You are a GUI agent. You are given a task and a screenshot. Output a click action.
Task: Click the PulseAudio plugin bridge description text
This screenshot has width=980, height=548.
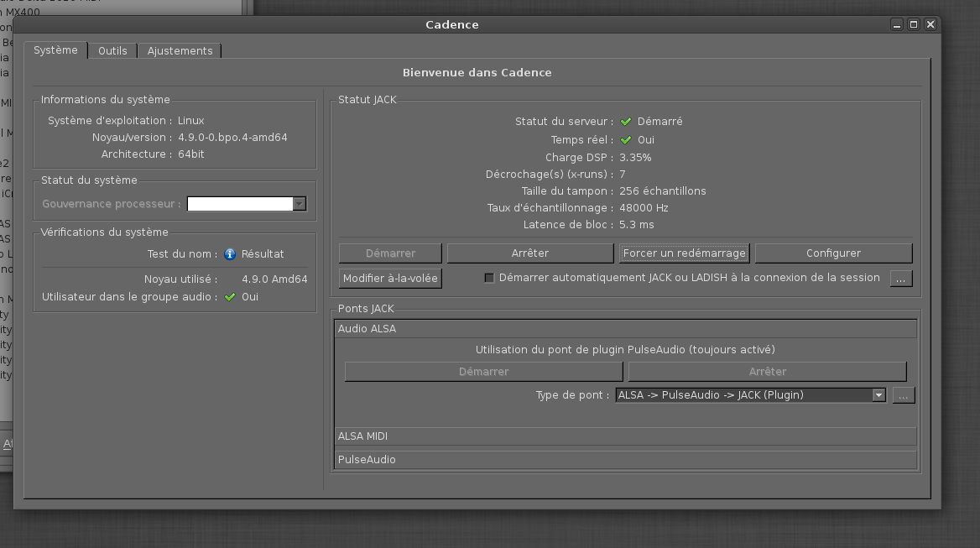(x=625, y=349)
